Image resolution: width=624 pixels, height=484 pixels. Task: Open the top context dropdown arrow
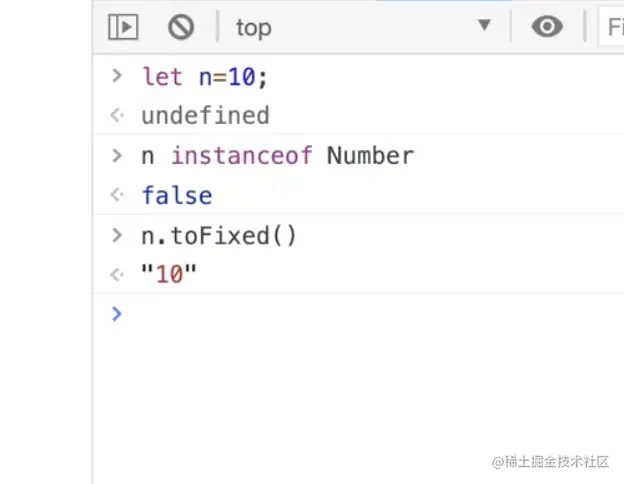pos(484,26)
